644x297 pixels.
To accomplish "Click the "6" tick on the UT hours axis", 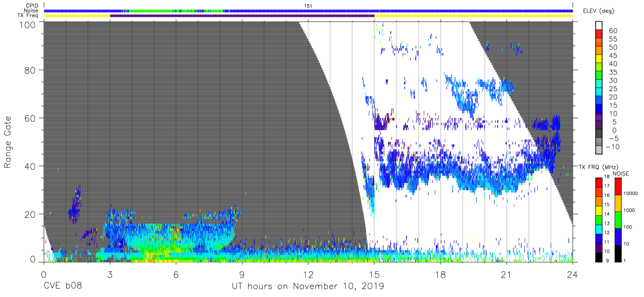I will coord(176,274).
